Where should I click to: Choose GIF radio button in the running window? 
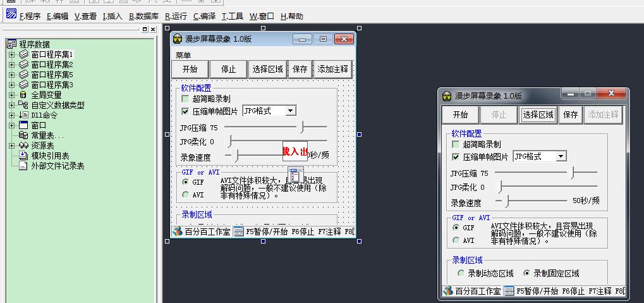(456, 227)
